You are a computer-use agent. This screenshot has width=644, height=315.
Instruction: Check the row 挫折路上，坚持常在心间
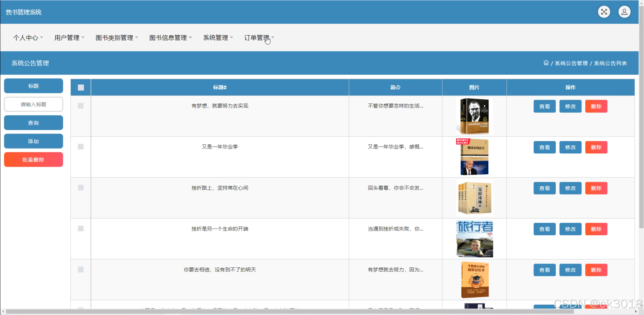pos(81,187)
